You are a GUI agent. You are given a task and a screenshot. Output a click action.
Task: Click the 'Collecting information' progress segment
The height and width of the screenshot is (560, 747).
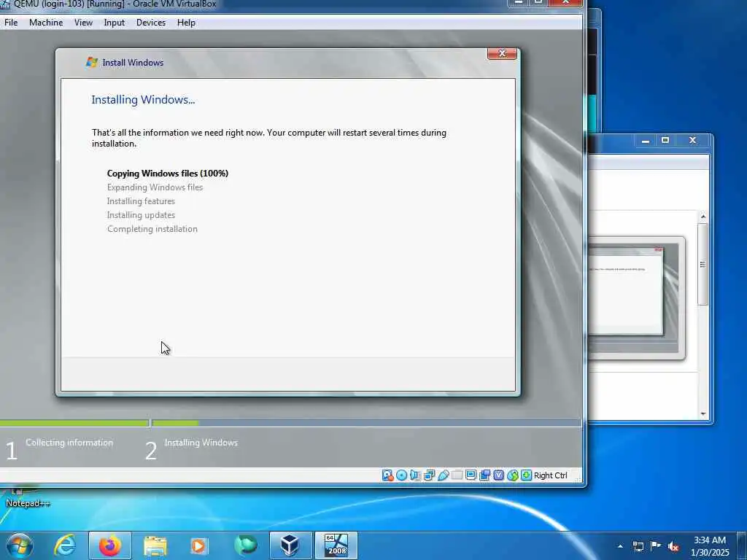(74, 423)
